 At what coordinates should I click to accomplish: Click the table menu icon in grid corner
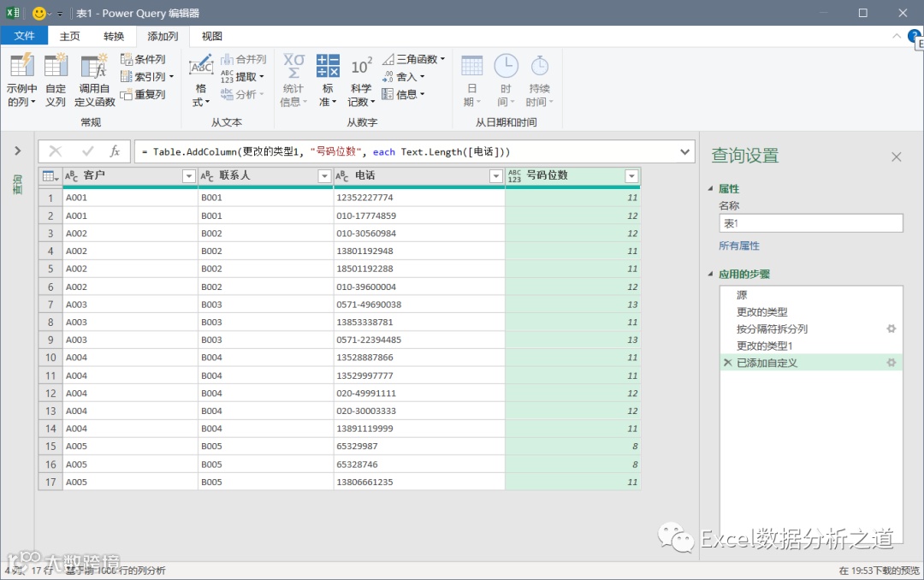coord(50,175)
